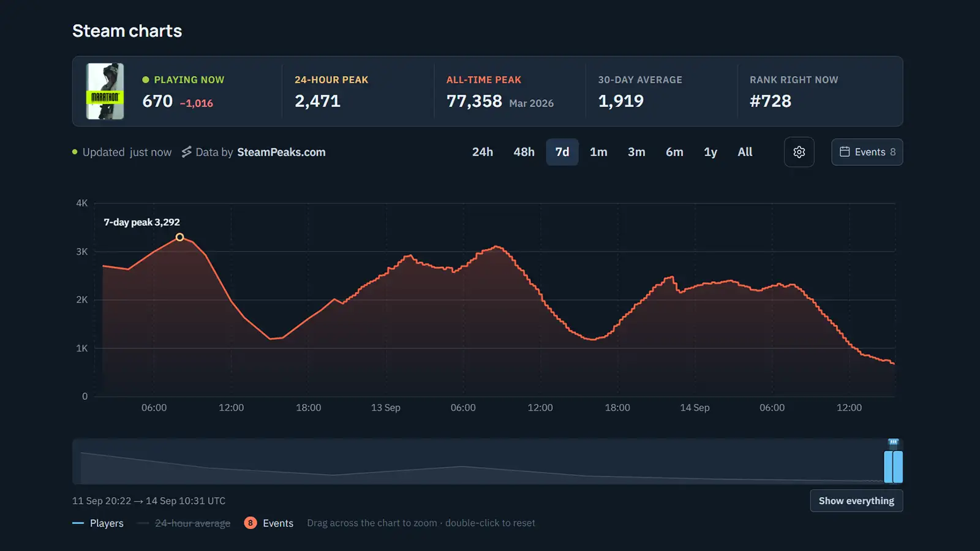Click the 24-hour peak value 2,471
This screenshot has width=980, height=551.
click(x=317, y=101)
